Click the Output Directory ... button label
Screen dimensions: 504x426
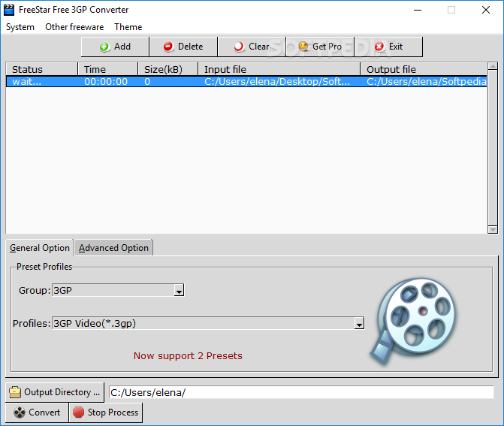(x=62, y=392)
